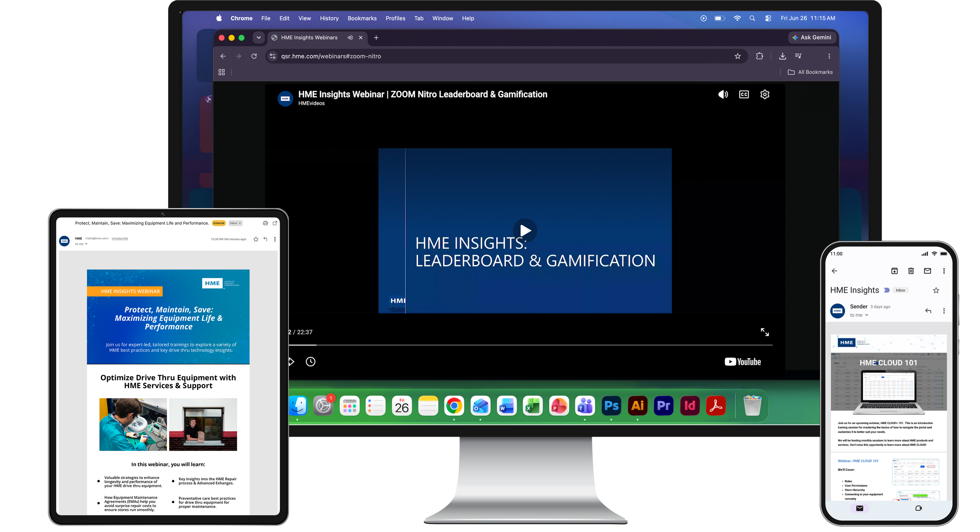980x532 pixels.
Task: Open the YouTube logo link
Action: click(x=742, y=362)
